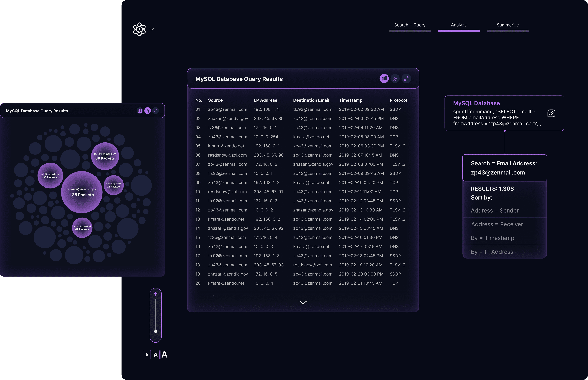Click IP cell 192. 168. 1. 3
Image resolution: width=588 pixels, height=380 pixels.
tap(267, 256)
